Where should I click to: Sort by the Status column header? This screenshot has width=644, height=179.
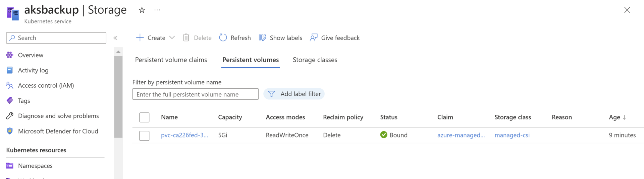tap(389, 117)
